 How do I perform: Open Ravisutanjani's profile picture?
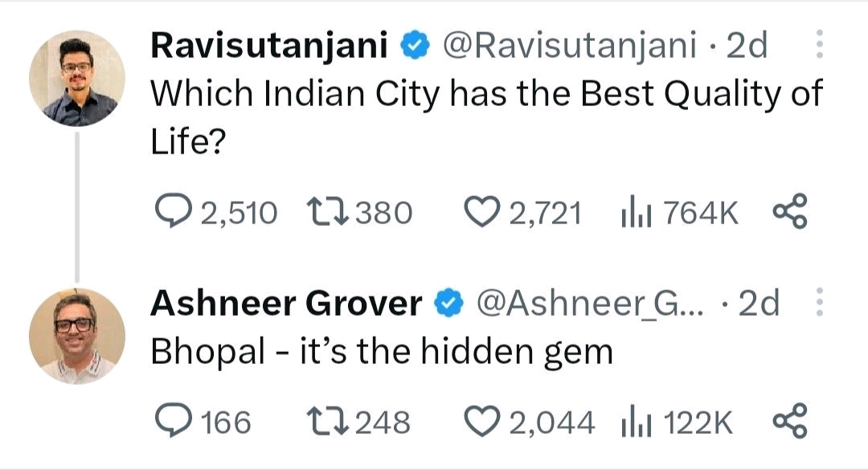(77, 78)
